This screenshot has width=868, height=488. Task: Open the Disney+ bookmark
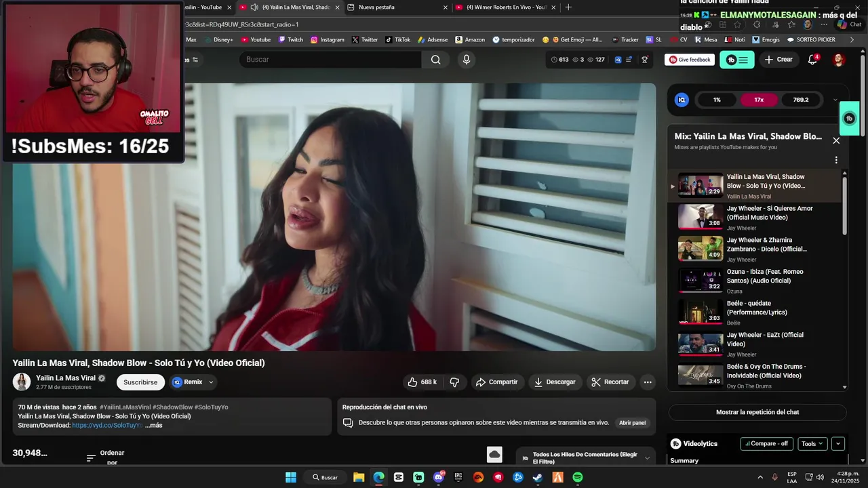pyautogui.click(x=218, y=40)
